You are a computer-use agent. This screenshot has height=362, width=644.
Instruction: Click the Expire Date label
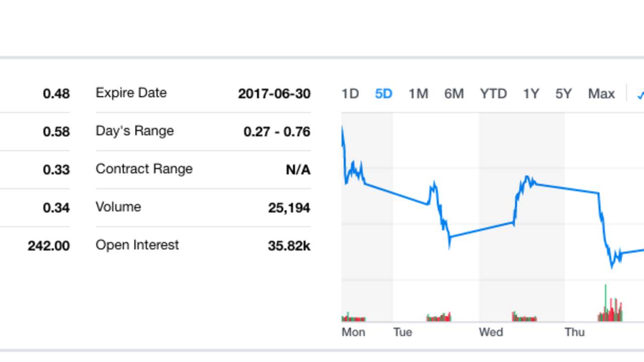[131, 93]
